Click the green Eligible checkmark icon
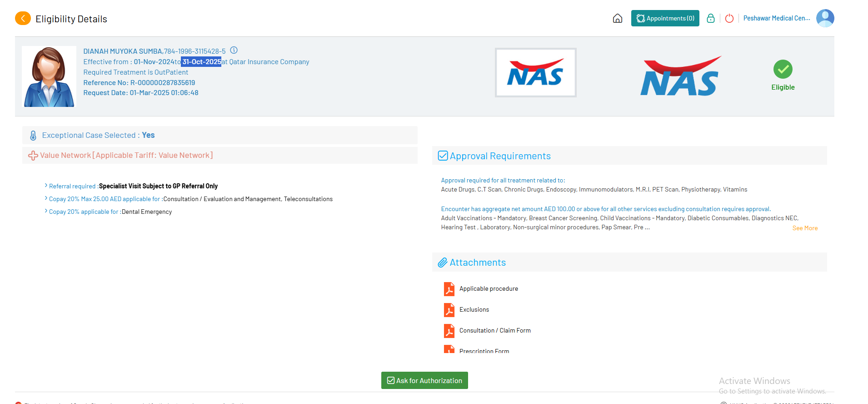This screenshot has height=404, width=868. (x=783, y=69)
